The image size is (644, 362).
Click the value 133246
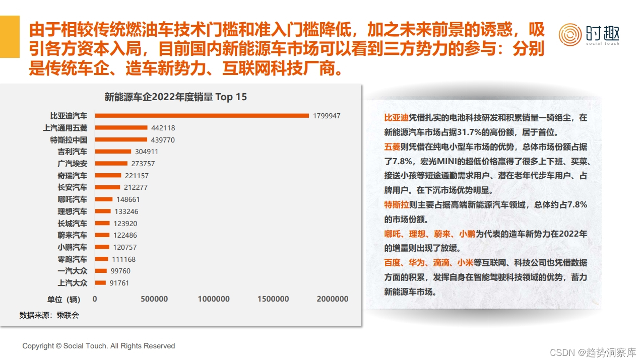[126, 211]
